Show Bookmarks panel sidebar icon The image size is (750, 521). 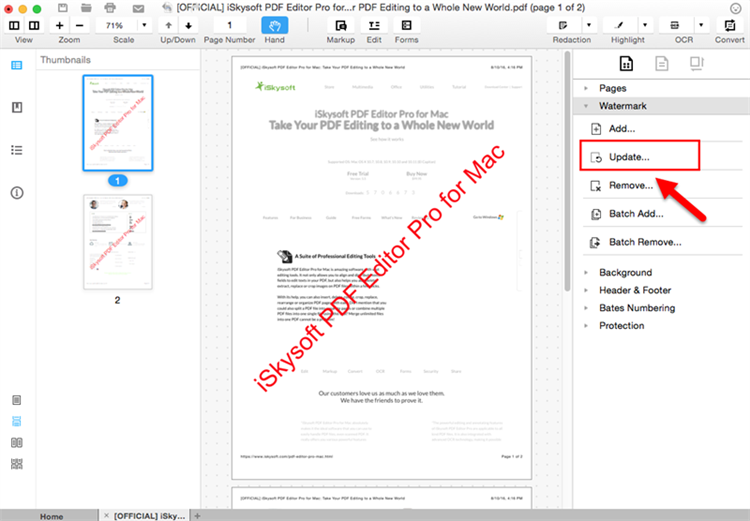(17, 107)
